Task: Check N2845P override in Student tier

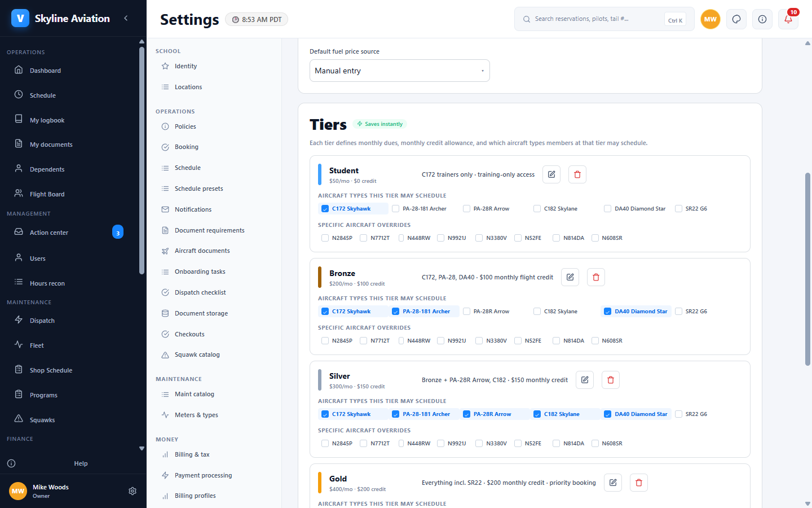Action: tap(325, 238)
